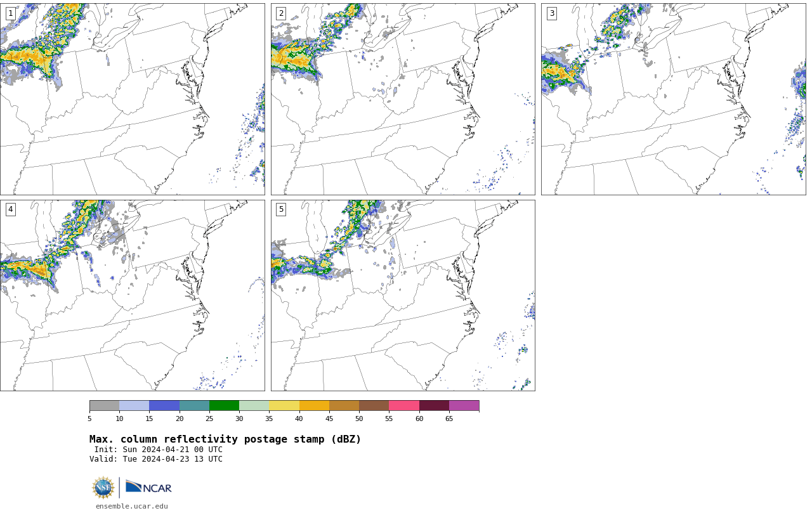Click the panel number label 1
Image resolution: width=812 pixels, height=513 pixels.
[10, 13]
